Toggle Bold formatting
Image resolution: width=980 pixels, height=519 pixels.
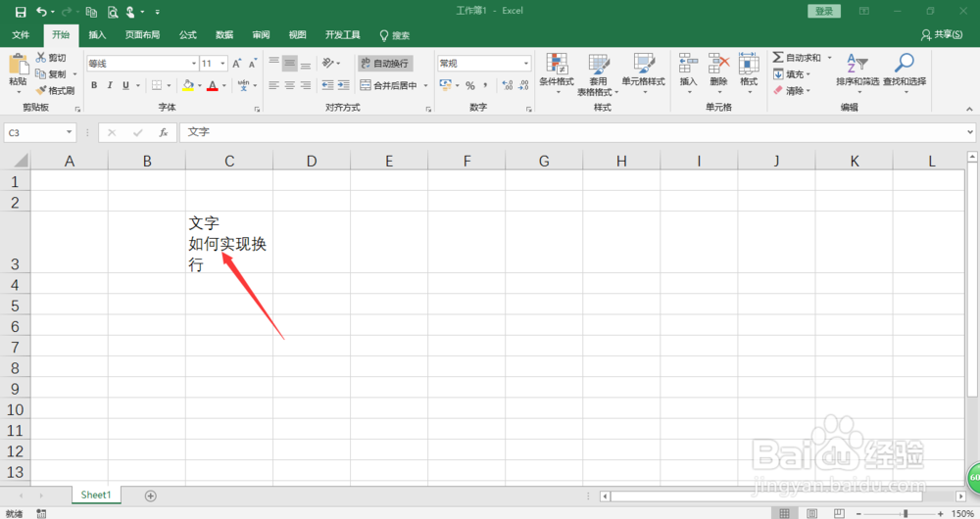94,85
